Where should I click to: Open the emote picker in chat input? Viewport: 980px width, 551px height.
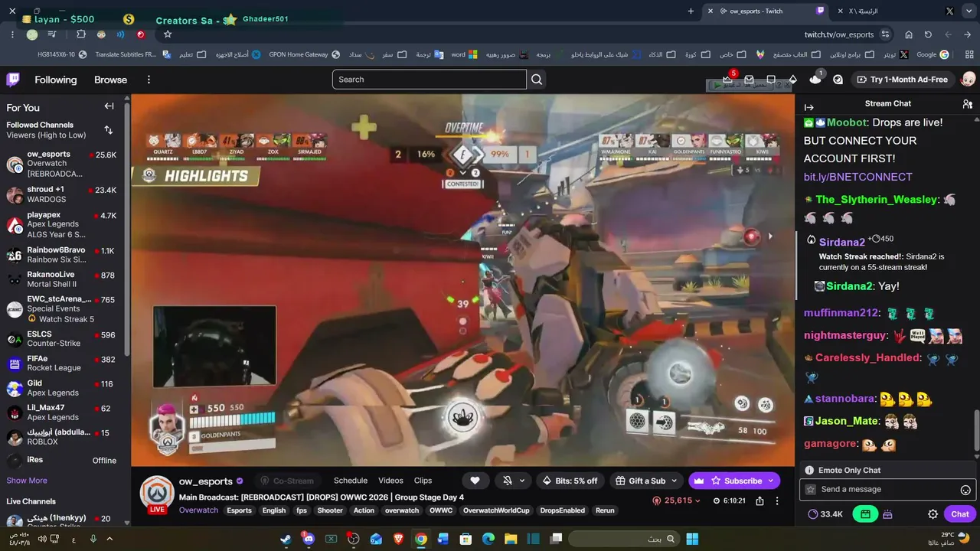coord(965,490)
